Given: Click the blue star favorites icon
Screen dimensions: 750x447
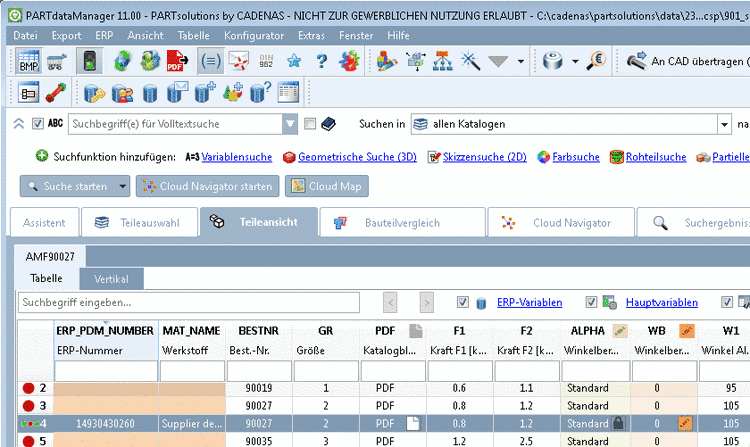Looking at the screenshot, I should click(294, 61).
